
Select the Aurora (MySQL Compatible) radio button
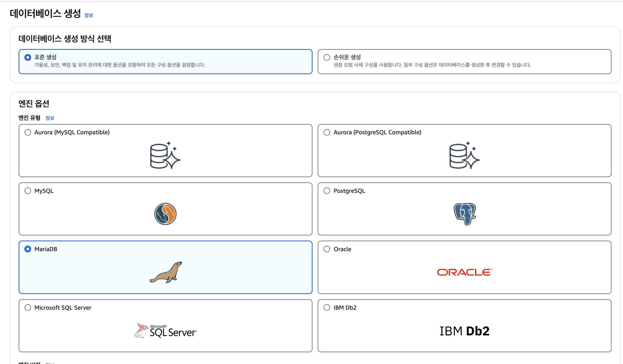coord(28,132)
